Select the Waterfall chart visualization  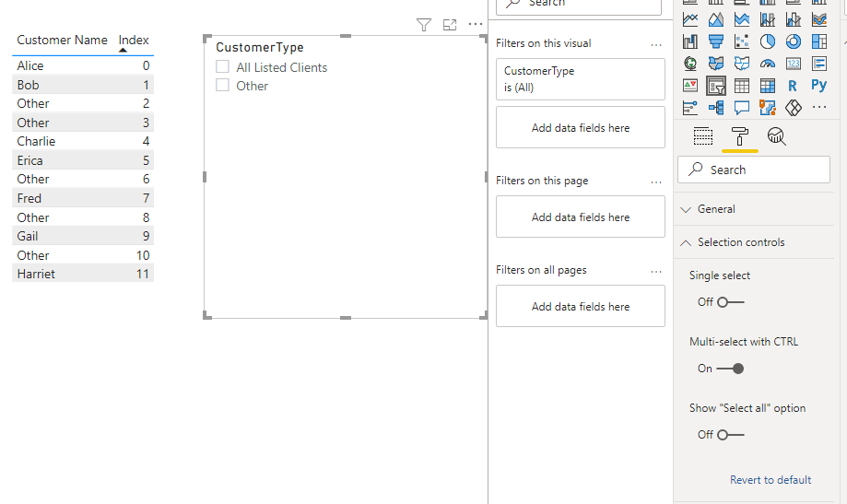point(689,41)
